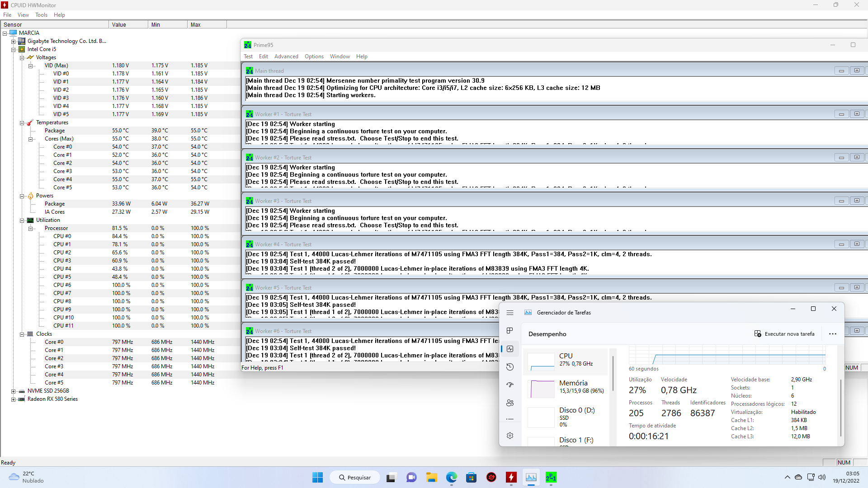
Task: Collapse the Cores (Max) subtree
Action: [x=30, y=139]
